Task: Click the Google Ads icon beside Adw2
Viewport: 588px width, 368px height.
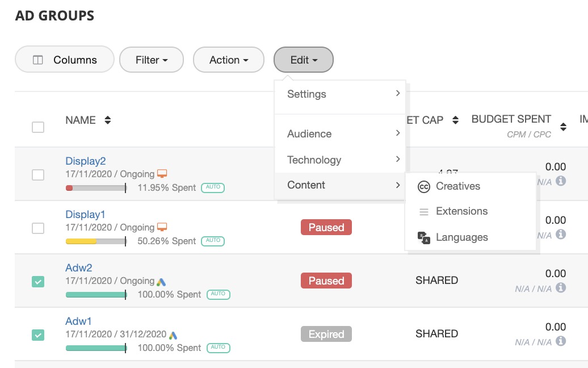Action: click(x=162, y=282)
